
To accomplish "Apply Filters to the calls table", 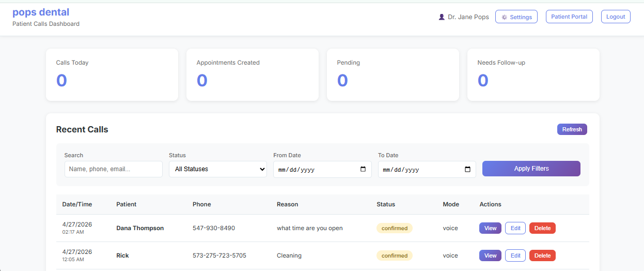I will pyautogui.click(x=531, y=169).
